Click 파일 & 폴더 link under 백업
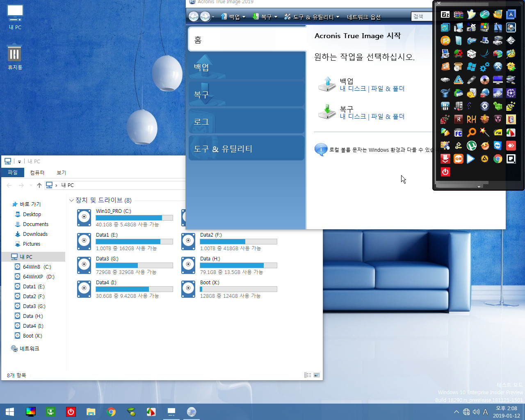 pos(388,89)
